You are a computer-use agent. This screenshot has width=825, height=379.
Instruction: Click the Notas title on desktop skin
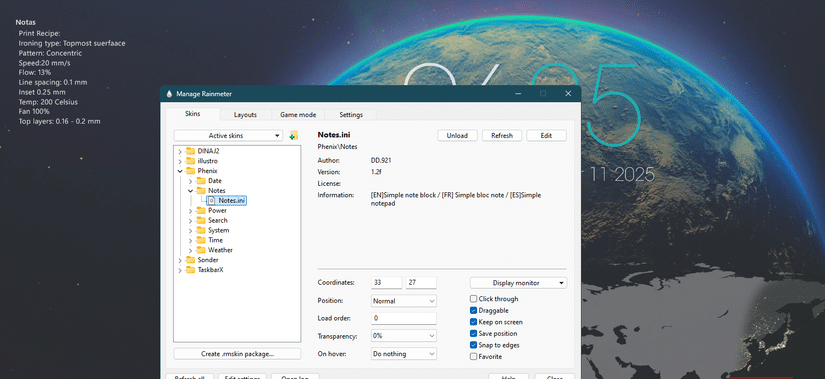[26, 22]
